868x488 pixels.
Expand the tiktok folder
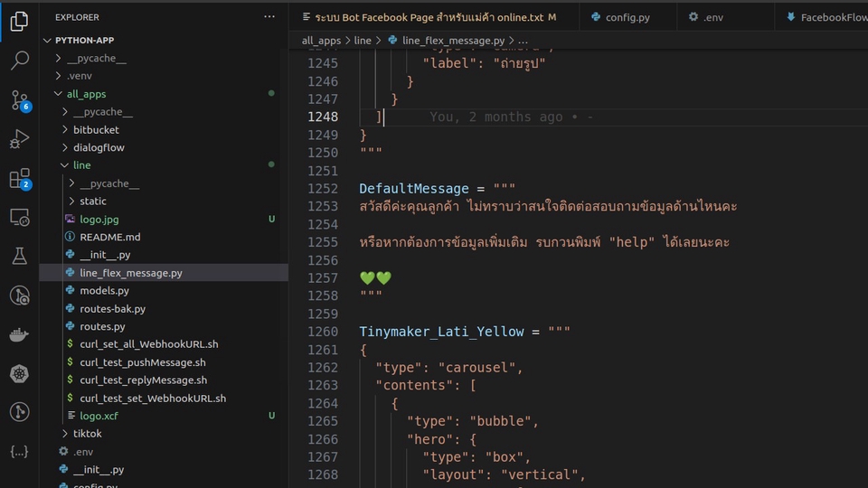(65, 433)
